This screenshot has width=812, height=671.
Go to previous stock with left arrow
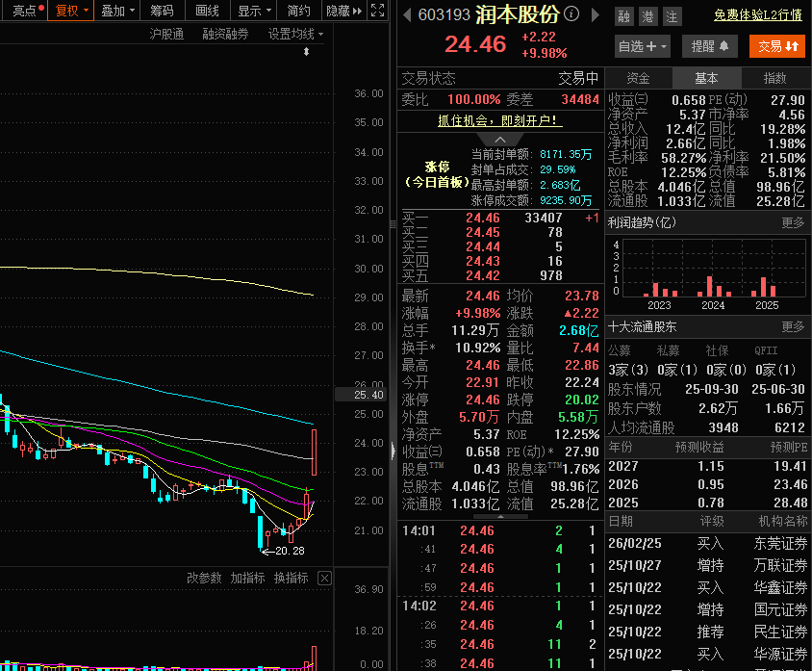pos(407,14)
